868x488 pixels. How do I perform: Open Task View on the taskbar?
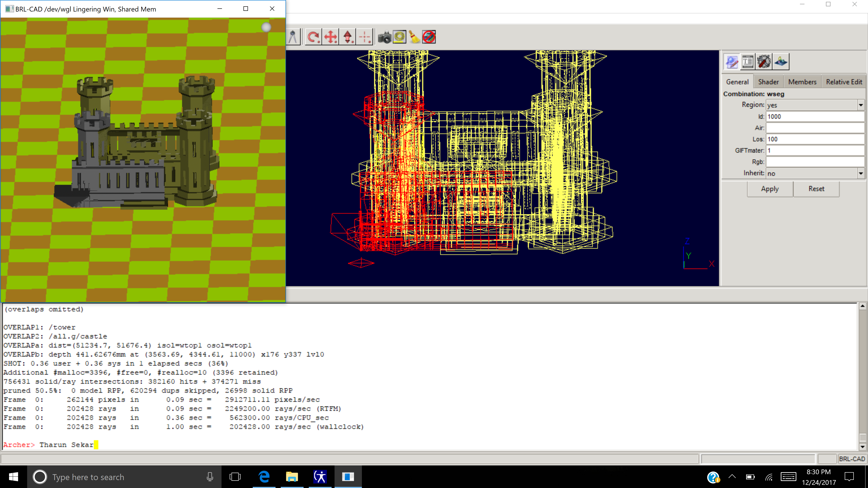(235, 477)
